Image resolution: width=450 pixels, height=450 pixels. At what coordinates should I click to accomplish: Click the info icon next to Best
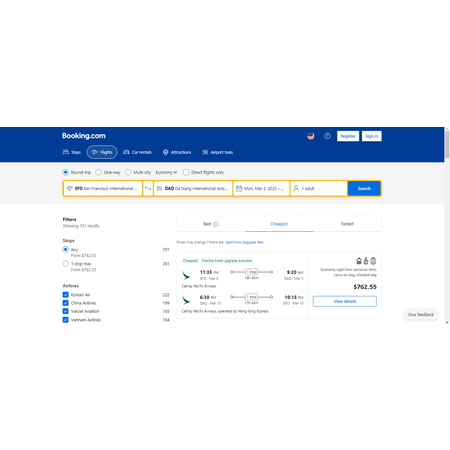click(x=216, y=224)
